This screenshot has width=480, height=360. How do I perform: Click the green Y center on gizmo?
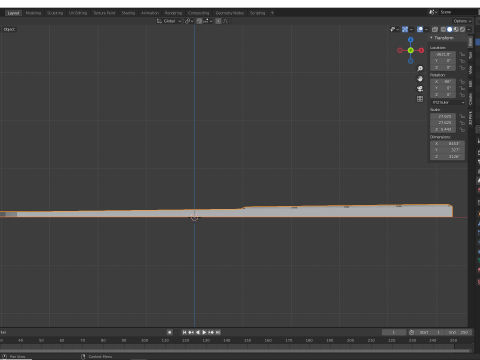[x=411, y=50]
